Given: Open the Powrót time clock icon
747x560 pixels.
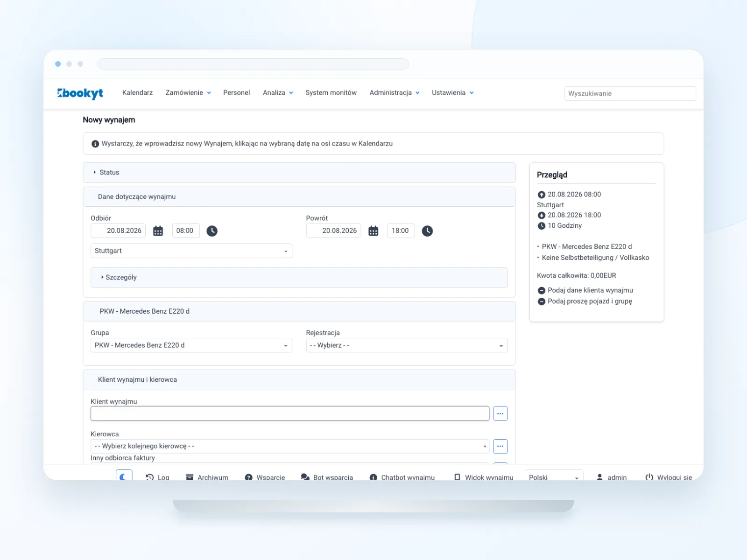Looking at the screenshot, I should 427,231.
